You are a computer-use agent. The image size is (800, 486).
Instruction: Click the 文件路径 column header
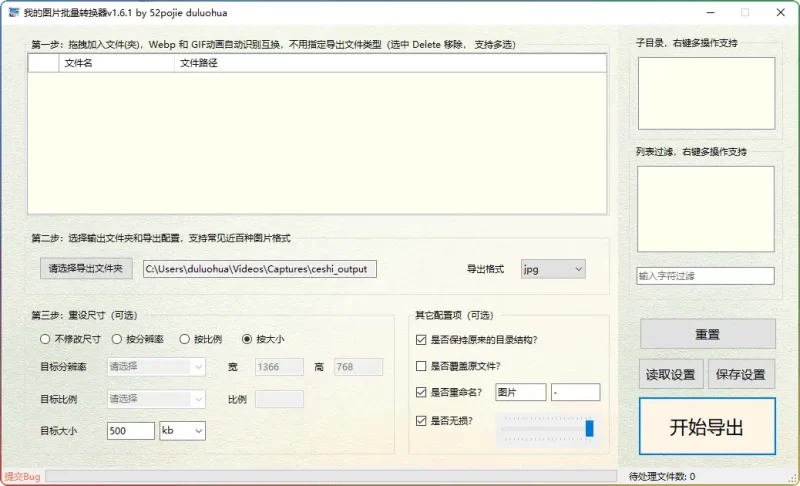tap(198, 63)
